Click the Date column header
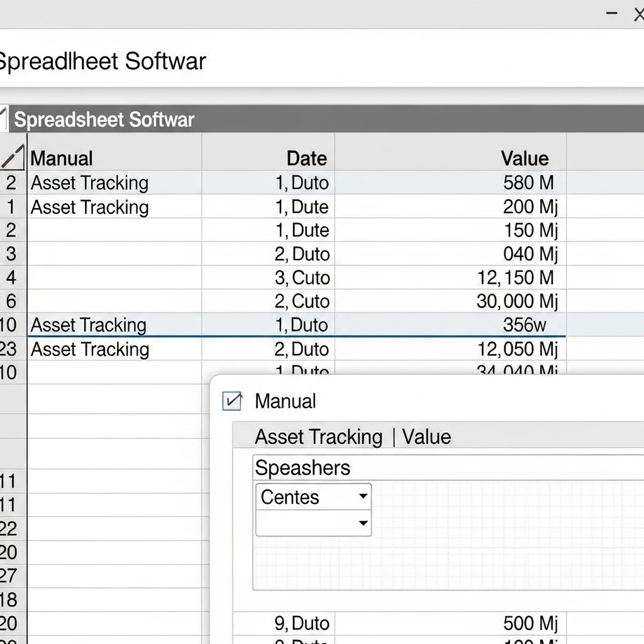Viewport: 644px width, 644px height. point(306,158)
